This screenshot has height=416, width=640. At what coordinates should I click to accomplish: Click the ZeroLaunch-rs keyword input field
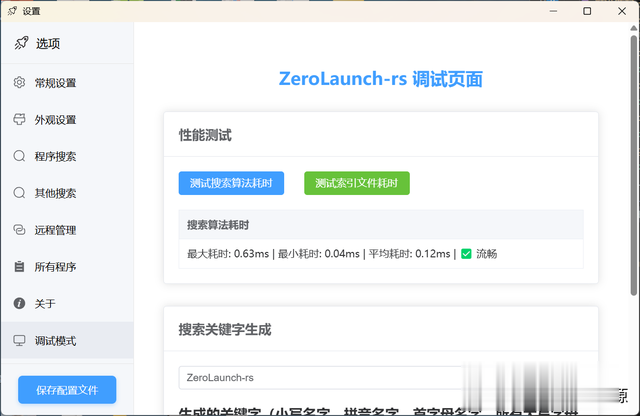[x=322, y=378]
